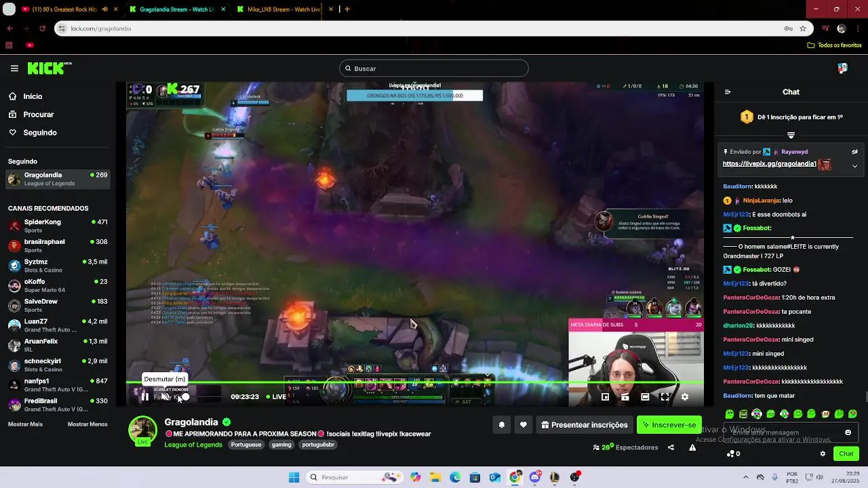Open oKoffo recommended channel
This screenshot has width=868, height=488.
click(58, 285)
